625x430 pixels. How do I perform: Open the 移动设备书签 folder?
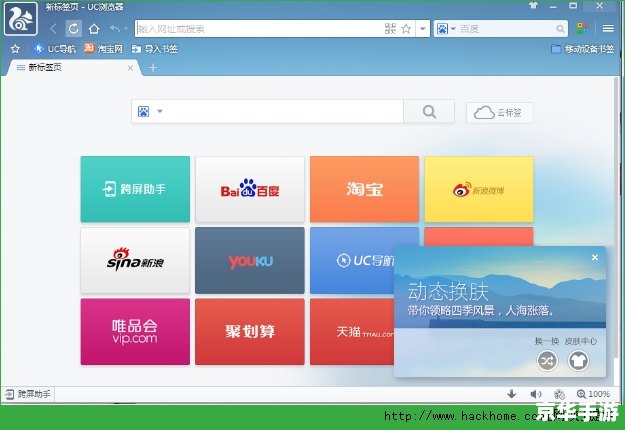582,49
